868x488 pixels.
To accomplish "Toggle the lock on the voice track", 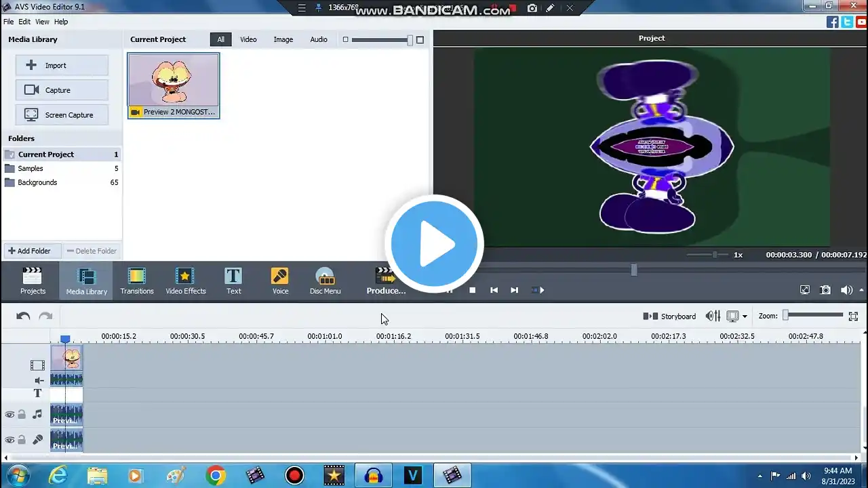I will point(22,440).
